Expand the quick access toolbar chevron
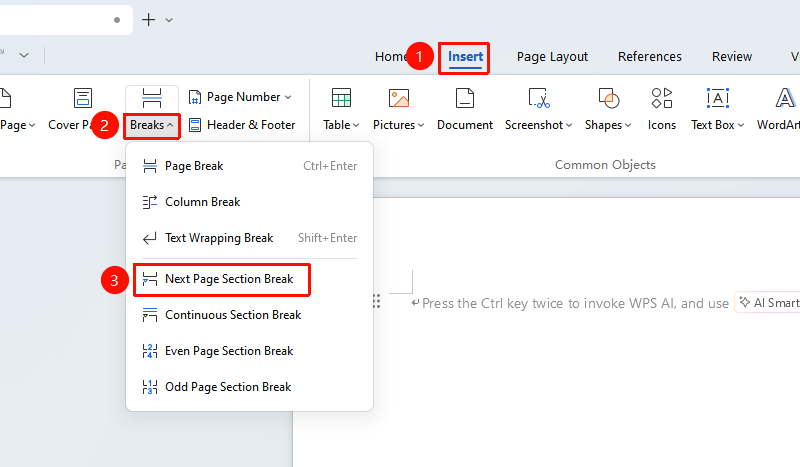 23,55
